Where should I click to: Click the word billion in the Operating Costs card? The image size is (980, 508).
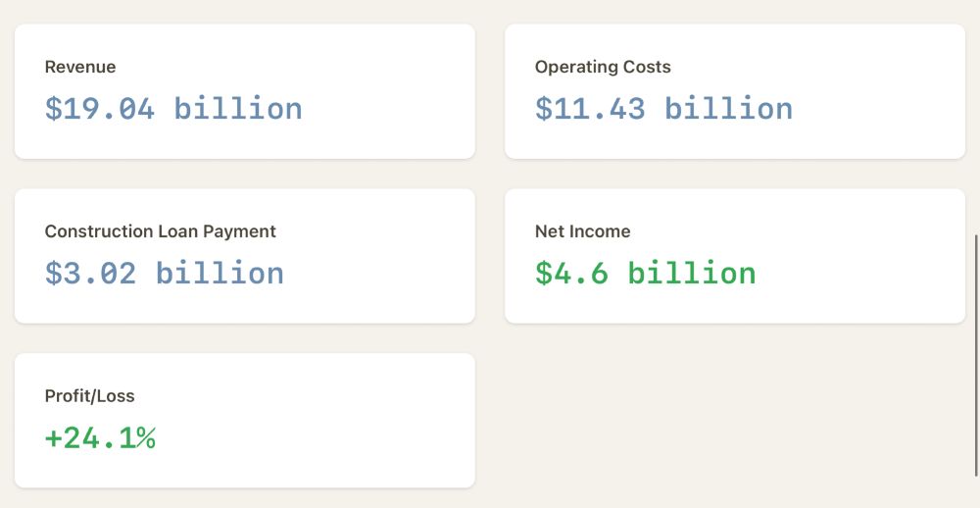click(728, 109)
